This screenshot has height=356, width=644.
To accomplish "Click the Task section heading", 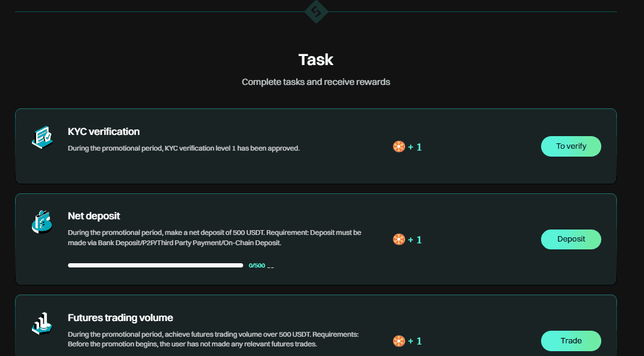I will (x=316, y=60).
